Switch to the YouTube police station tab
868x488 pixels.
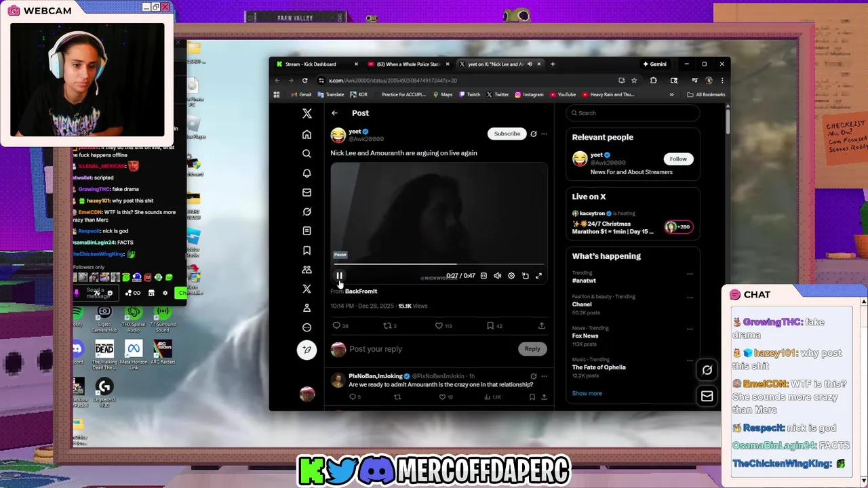pos(407,64)
